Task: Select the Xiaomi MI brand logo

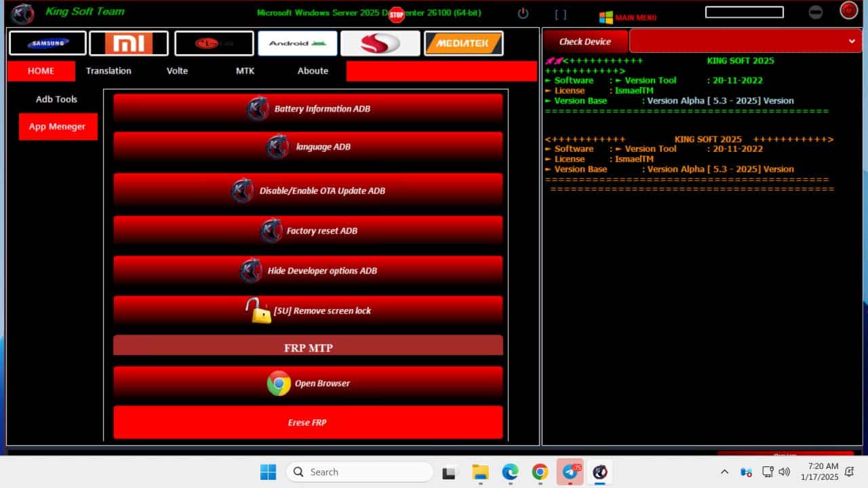Action: [129, 43]
